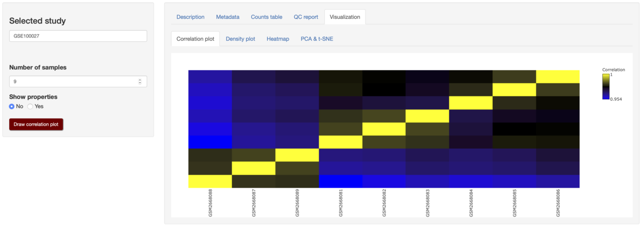Viewport: 644px width, 229px height.
Task: Select the Visualization tab
Action: (345, 17)
